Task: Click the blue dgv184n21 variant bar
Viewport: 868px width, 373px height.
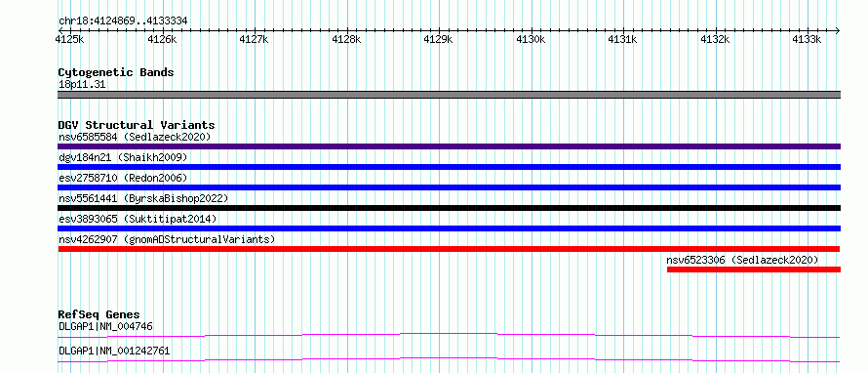Action: pos(449,167)
